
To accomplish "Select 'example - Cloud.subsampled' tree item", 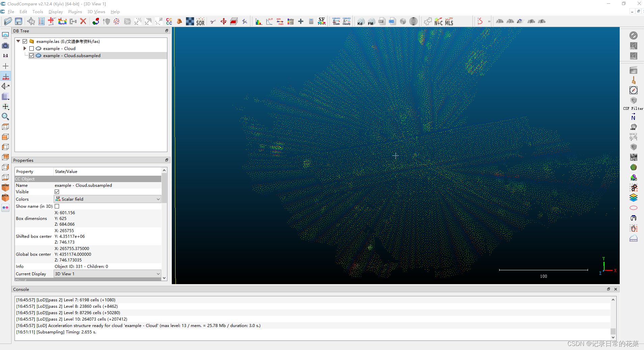I will [72, 55].
